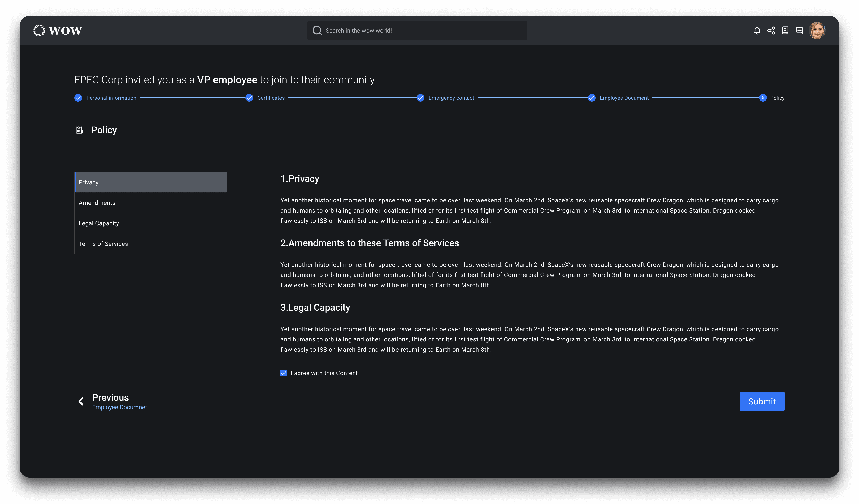Click the Employee Documnet previous link

tap(119, 407)
